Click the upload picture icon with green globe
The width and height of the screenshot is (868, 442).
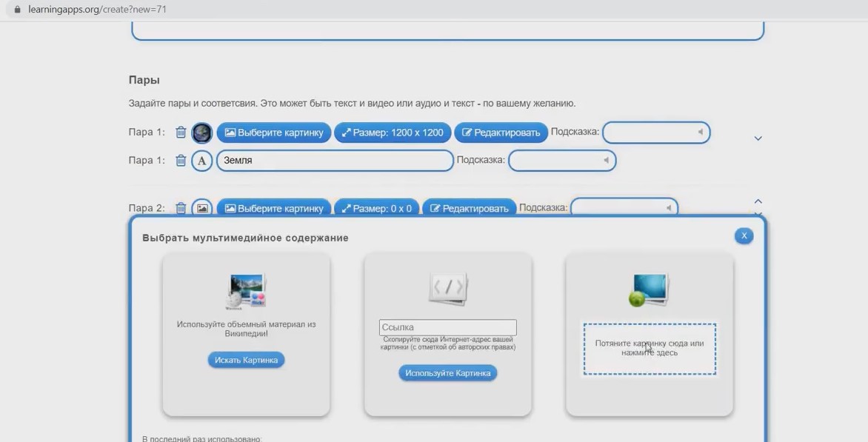pyautogui.click(x=649, y=290)
